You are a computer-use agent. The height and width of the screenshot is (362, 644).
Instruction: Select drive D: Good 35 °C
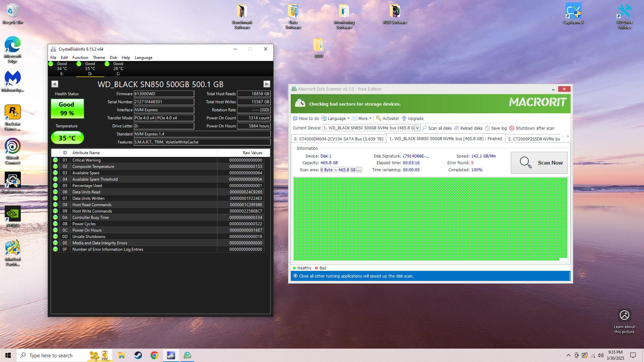click(90, 68)
